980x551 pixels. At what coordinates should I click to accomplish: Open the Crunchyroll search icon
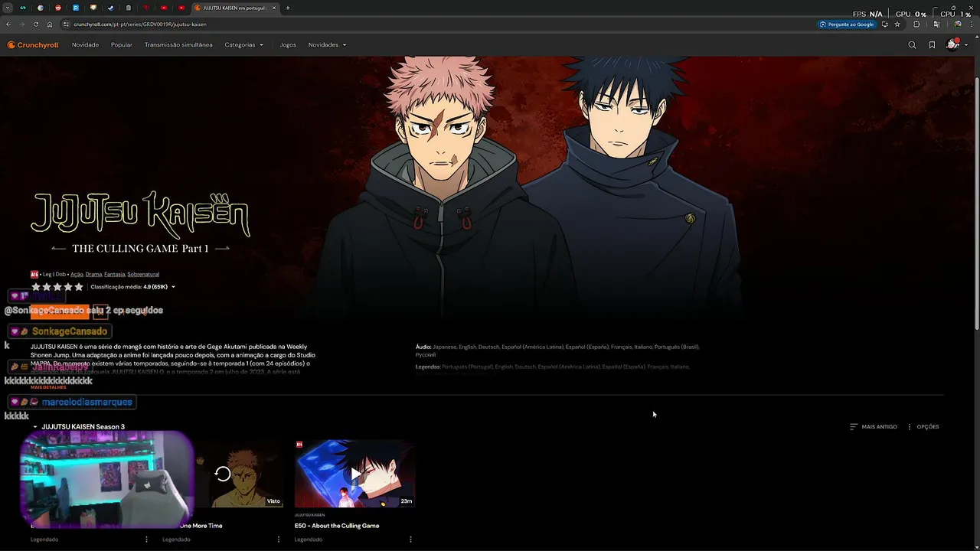point(912,45)
